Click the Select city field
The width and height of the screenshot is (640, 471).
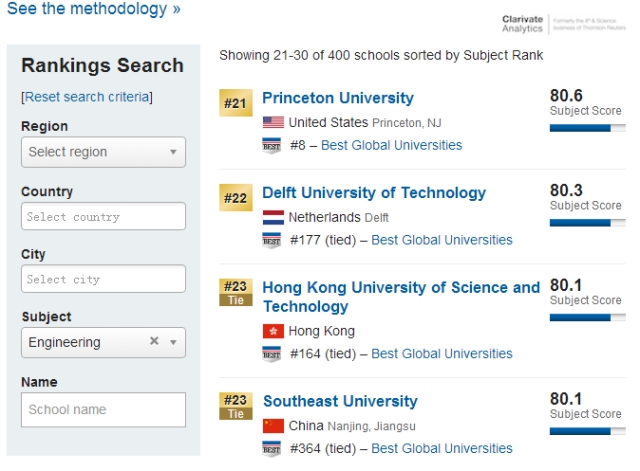pyautogui.click(x=103, y=279)
